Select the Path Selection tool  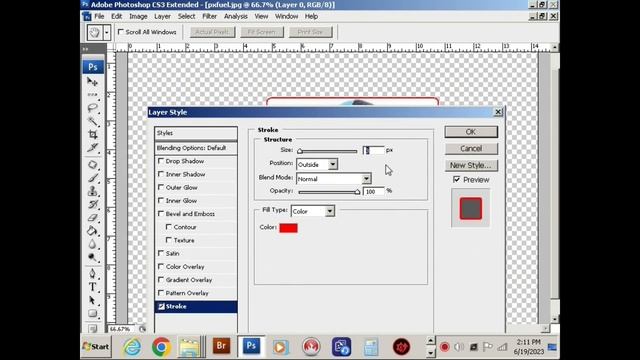93,300
